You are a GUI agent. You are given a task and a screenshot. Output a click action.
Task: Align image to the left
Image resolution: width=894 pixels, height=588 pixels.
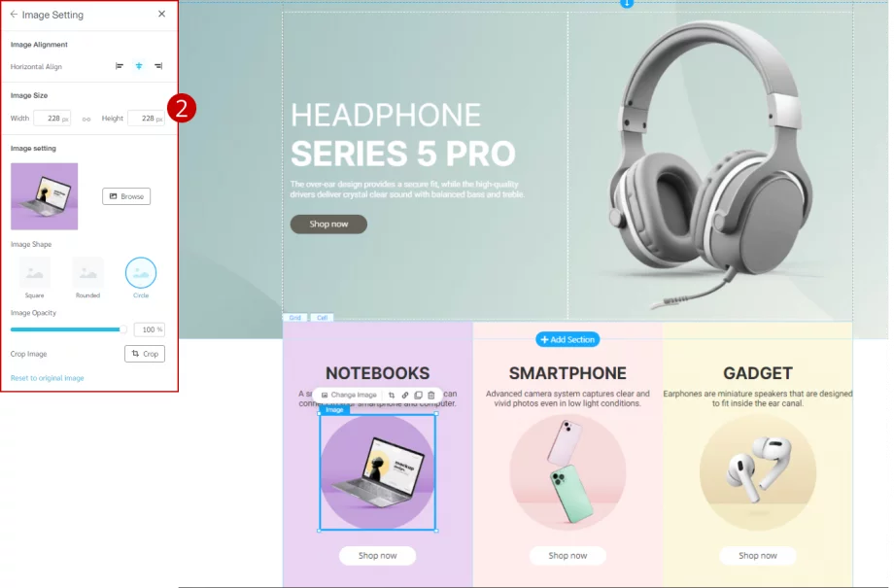tap(120, 66)
